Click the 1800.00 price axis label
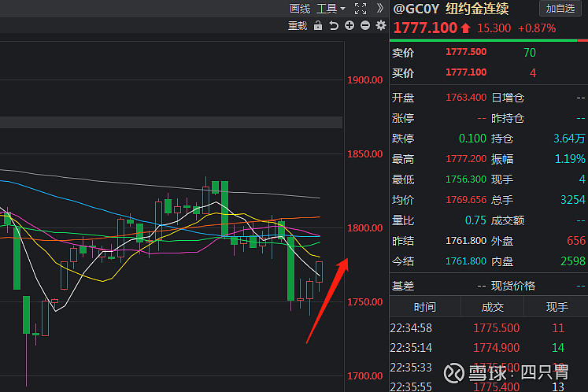Screen dimensions: 588x392 click(364, 227)
